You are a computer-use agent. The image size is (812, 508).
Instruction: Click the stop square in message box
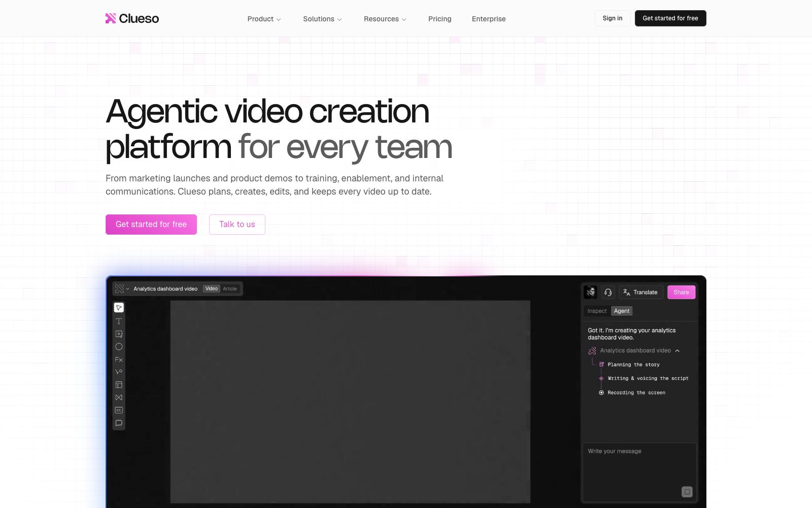point(687,492)
